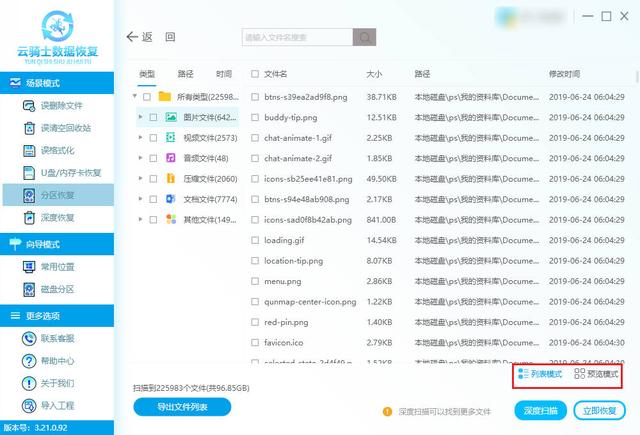
Task: Click the 联系客服 phone icon
Action: (x=29, y=339)
